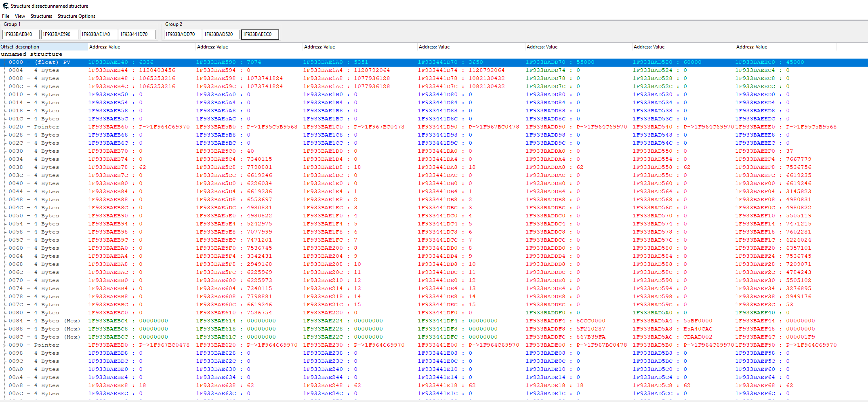This screenshot has height=402, width=868.
Task: Click the 1F933BAEB40 address field in Group 1
Action: [x=21, y=34]
